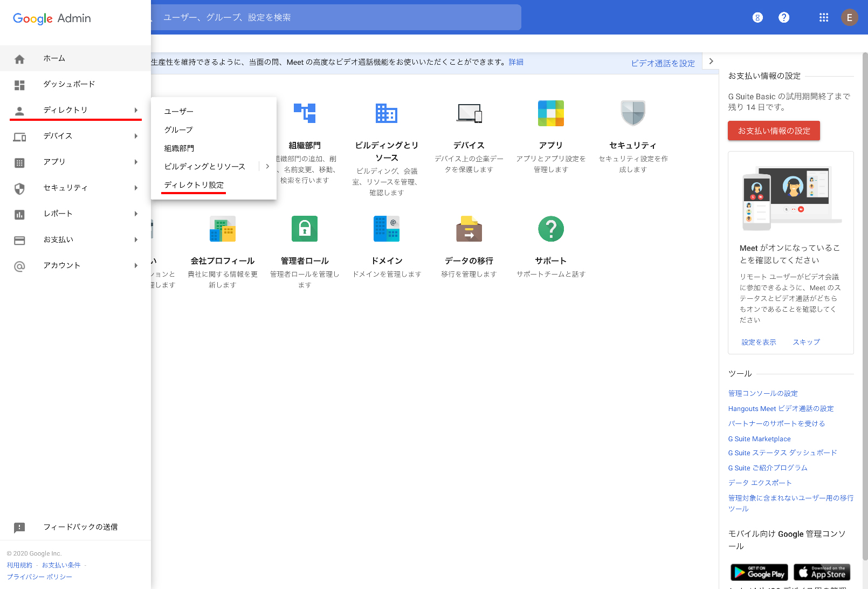Click the Security shield icon in sidebar
This screenshot has width=868, height=589.
pos(19,188)
